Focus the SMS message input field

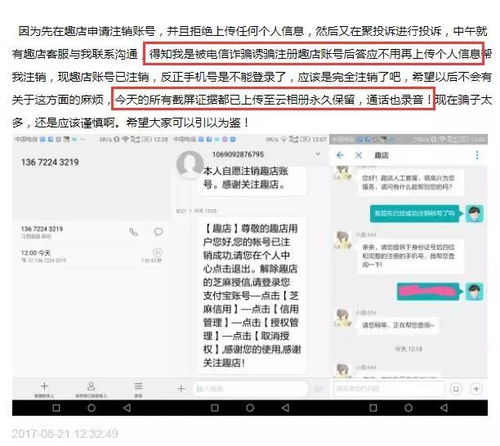tap(250, 389)
